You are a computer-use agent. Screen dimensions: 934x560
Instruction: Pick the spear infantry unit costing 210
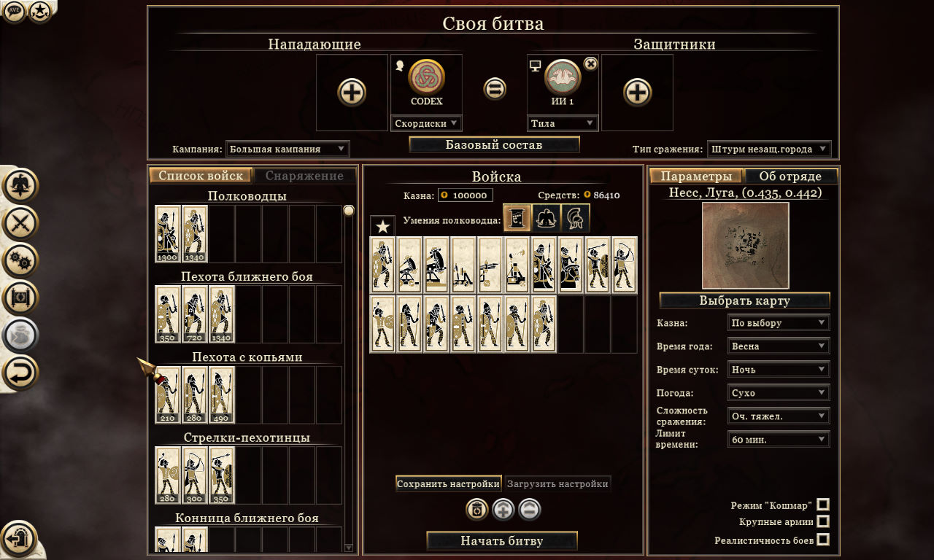point(168,394)
